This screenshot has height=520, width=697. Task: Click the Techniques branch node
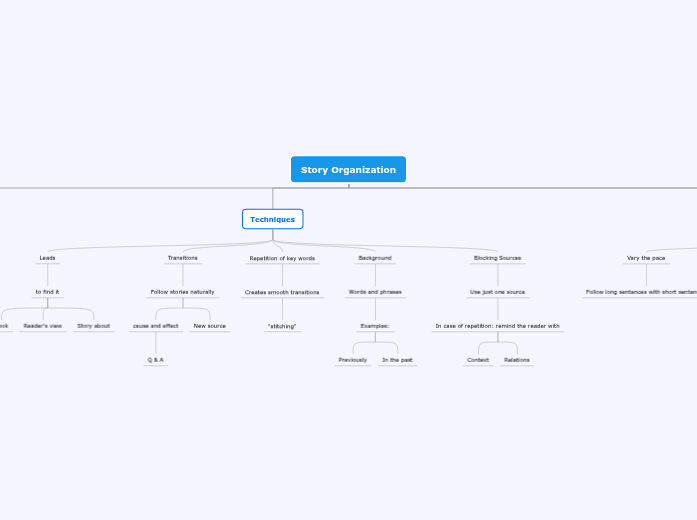tap(272, 219)
